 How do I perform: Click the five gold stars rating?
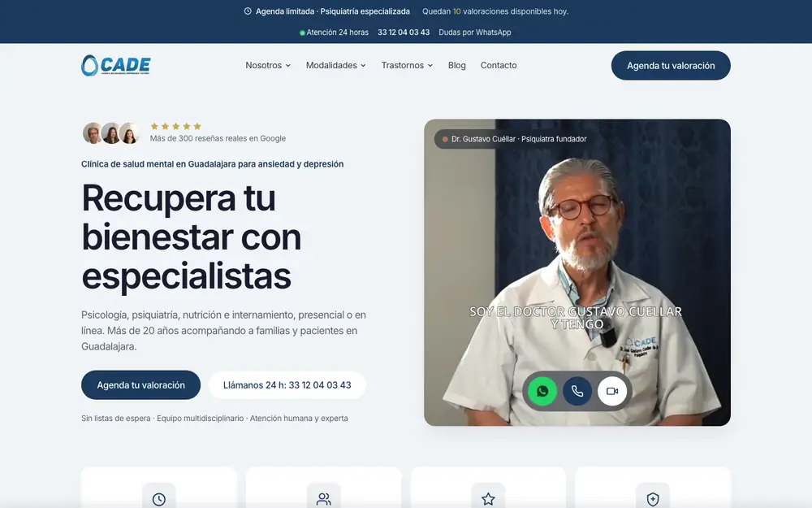pyautogui.click(x=175, y=126)
